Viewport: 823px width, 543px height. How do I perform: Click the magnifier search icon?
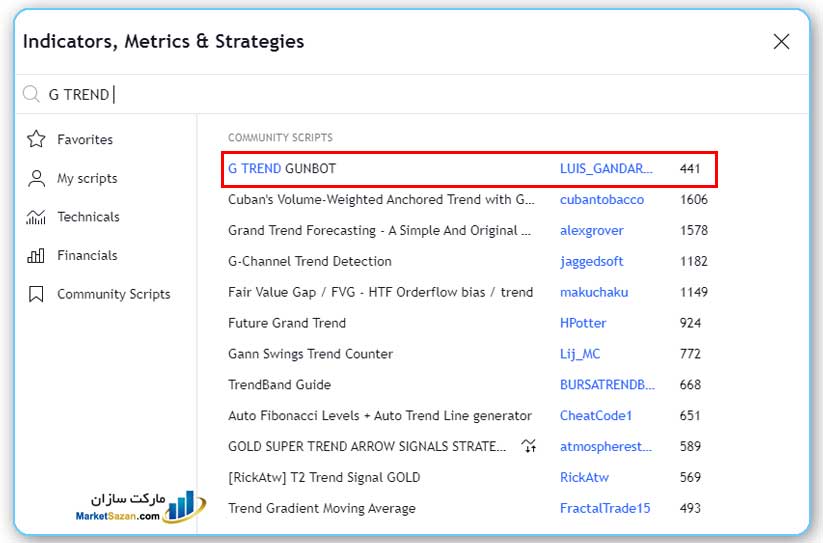pos(32,94)
